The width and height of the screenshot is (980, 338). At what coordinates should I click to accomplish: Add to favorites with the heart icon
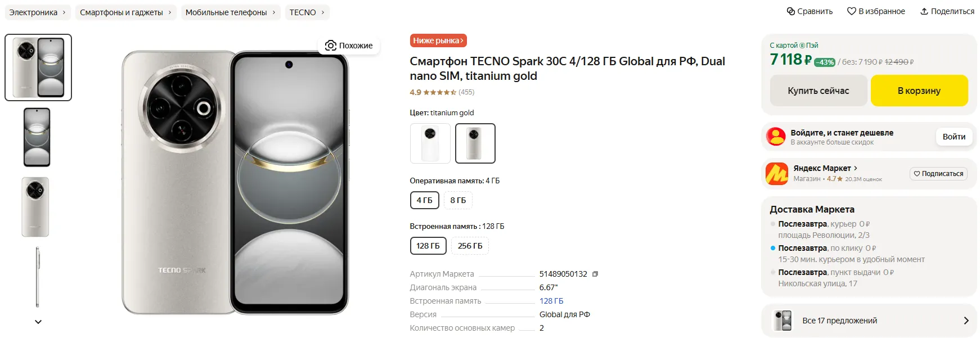(x=851, y=11)
